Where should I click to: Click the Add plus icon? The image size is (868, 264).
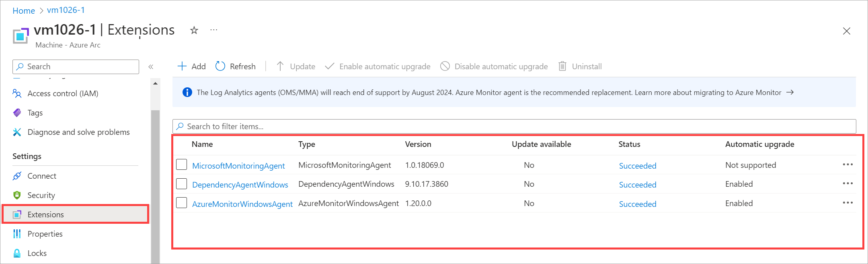182,66
